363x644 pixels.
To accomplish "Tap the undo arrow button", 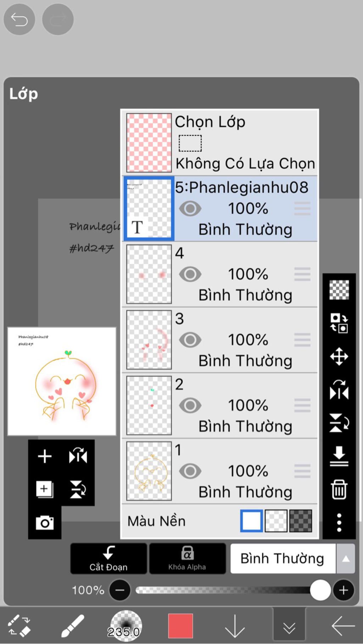I will click(x=19, y=19).
